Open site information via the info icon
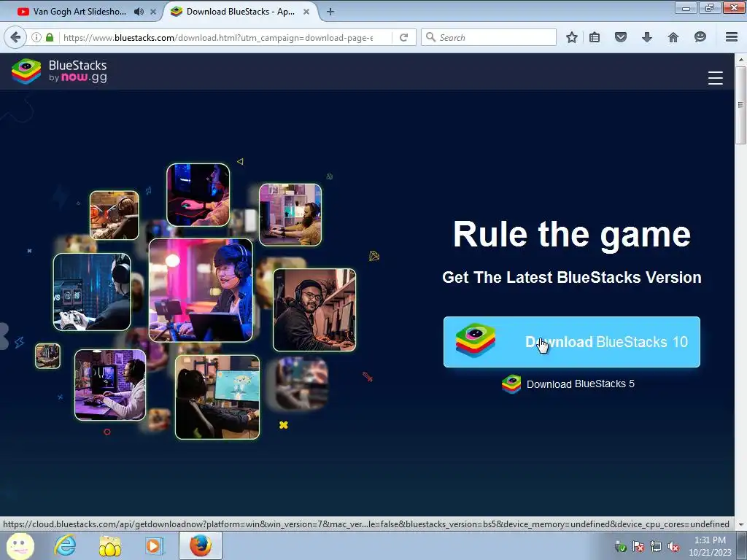Viewport: 747px width, 560px height. (x=36, y=37)
